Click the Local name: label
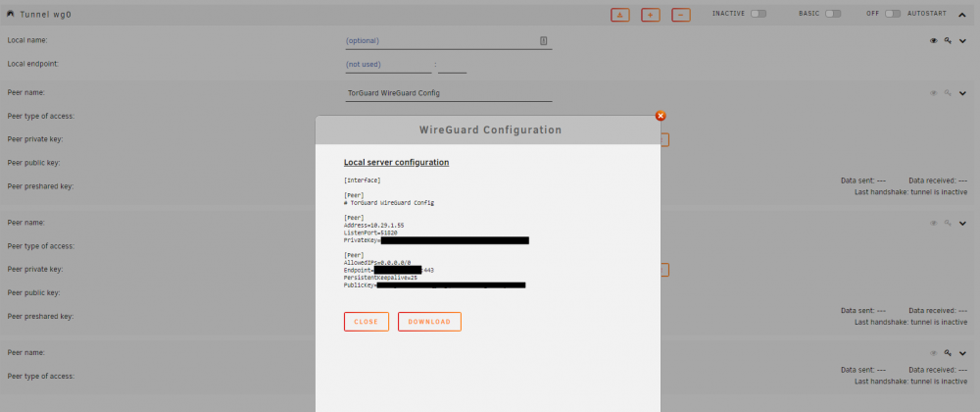 tap(27, 40)
